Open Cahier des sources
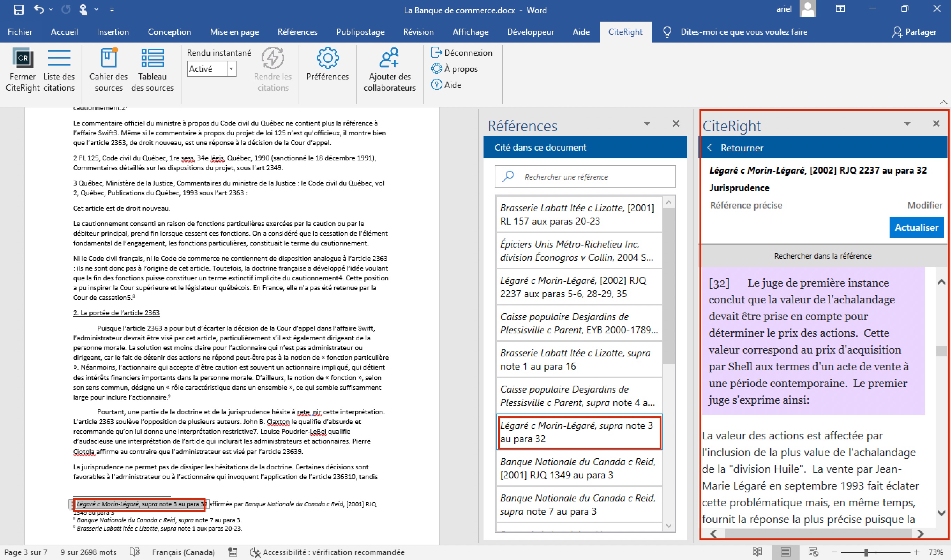 click(x=109, y=70)
